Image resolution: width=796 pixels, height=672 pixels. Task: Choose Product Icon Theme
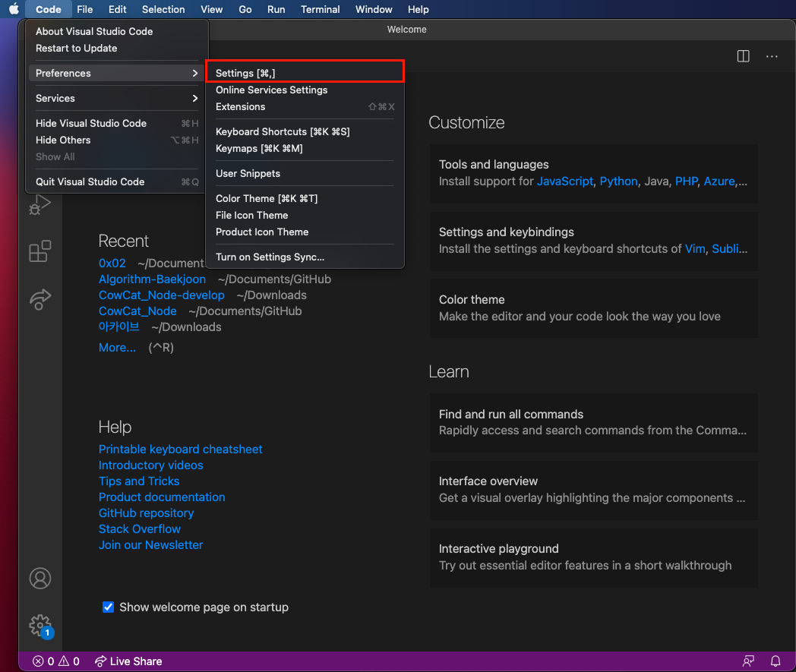[x=305, y=232]
